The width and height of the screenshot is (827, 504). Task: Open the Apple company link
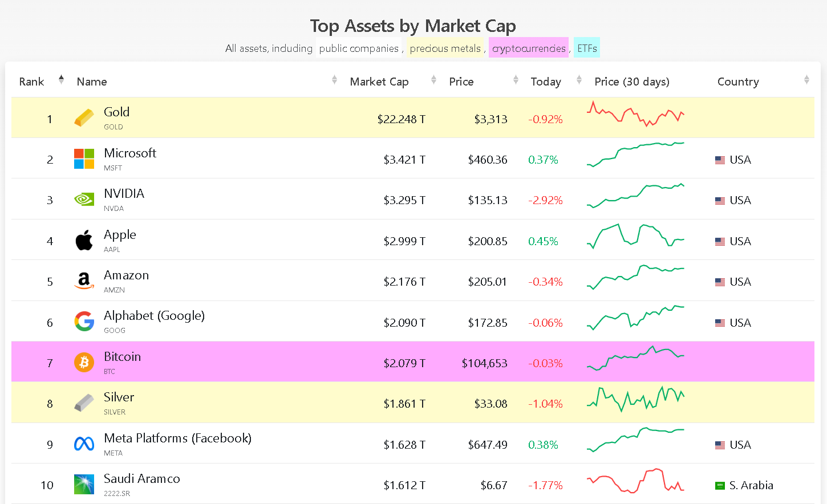tap(120, 234)
